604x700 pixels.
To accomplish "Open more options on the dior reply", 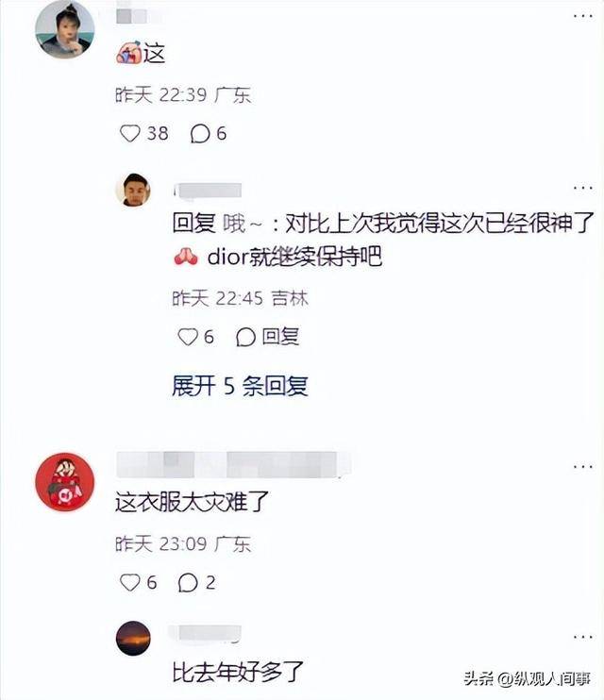I will click(x=583, y=188).
